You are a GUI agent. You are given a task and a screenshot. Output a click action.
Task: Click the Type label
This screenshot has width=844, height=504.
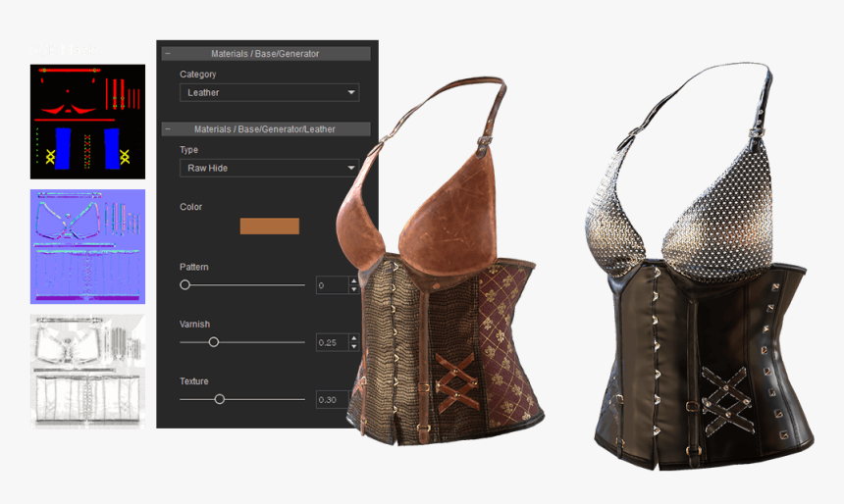click(189, 149)
